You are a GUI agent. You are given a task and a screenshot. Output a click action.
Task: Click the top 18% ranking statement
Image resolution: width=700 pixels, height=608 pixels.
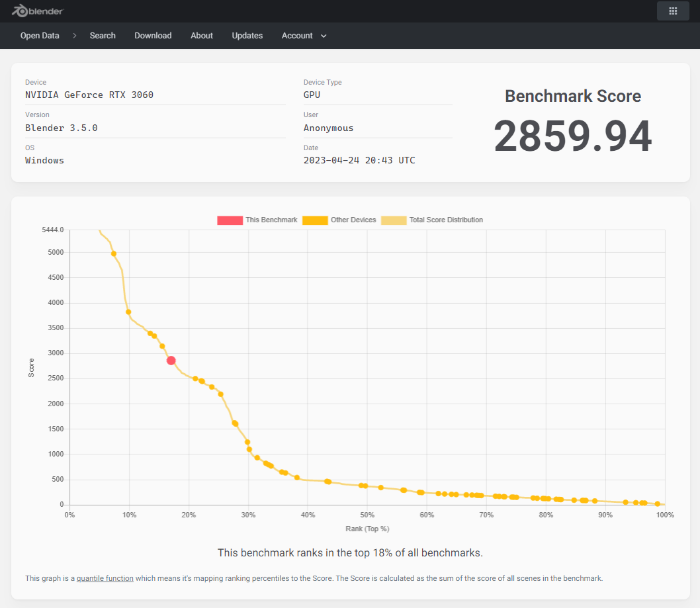(x=350, y=552)
